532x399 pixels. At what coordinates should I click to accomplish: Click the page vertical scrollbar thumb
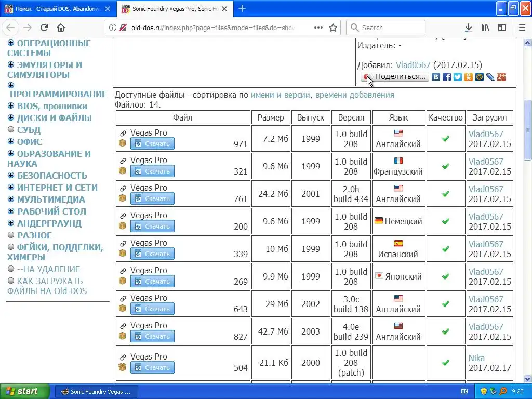tap(527, 129)
